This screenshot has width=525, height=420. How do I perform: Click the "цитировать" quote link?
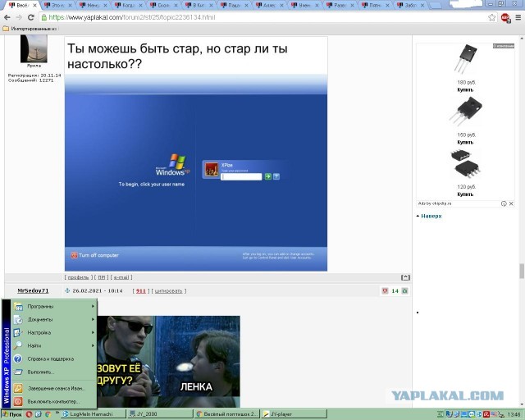click(168, 291)
